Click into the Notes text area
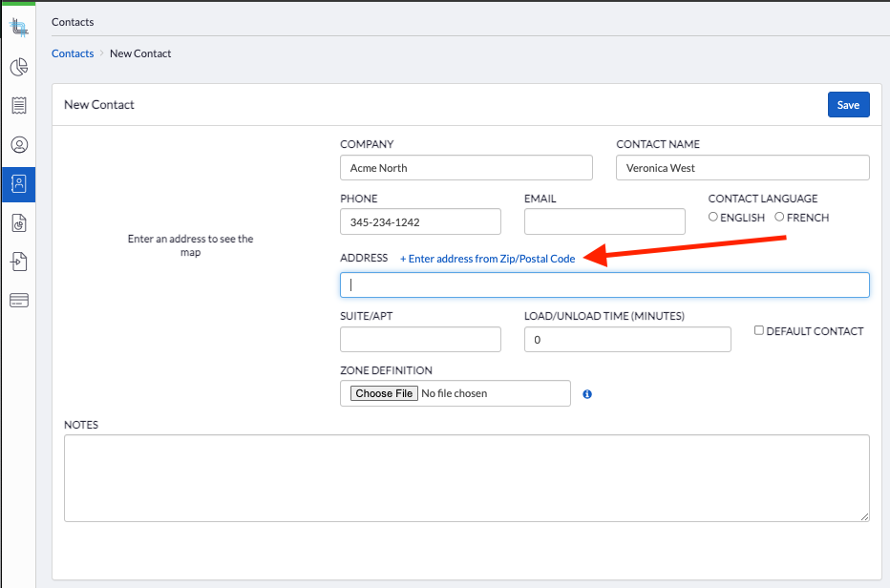Viewport: 890px width, 588px height. coord(467,478)
